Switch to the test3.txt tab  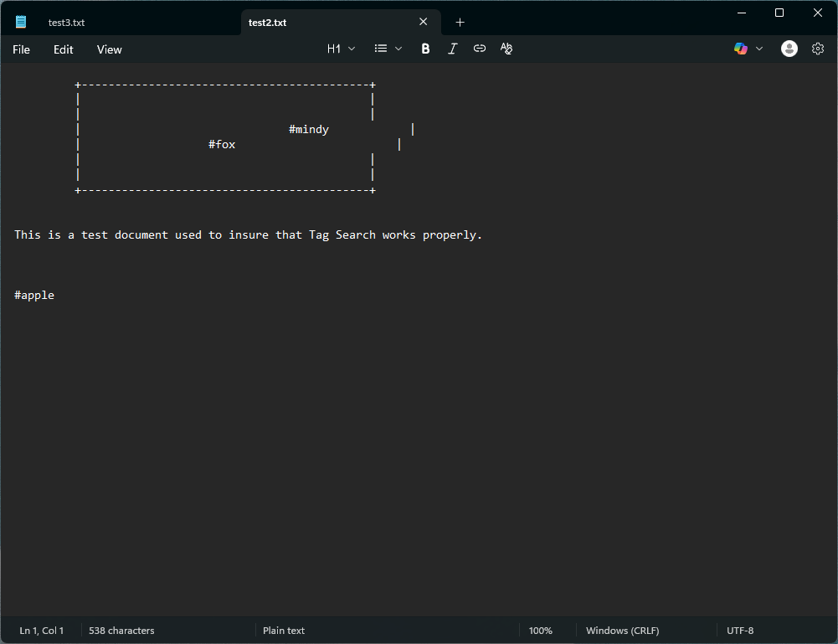66,23
